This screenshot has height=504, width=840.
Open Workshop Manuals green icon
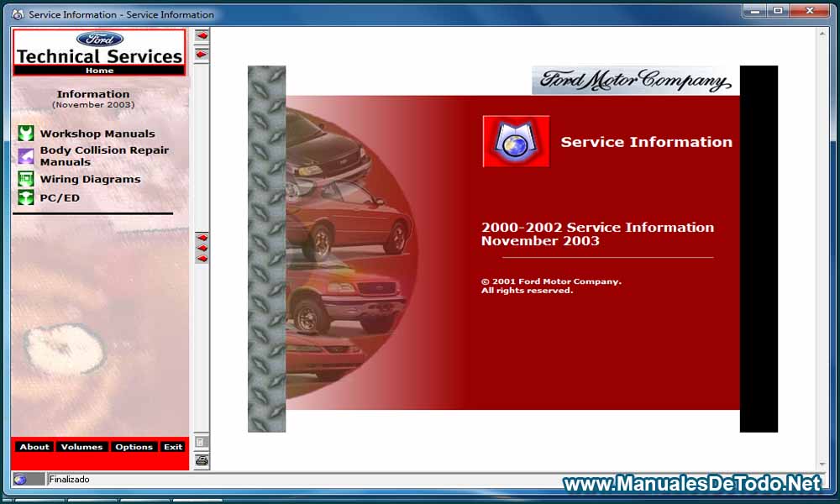[26, 133]
